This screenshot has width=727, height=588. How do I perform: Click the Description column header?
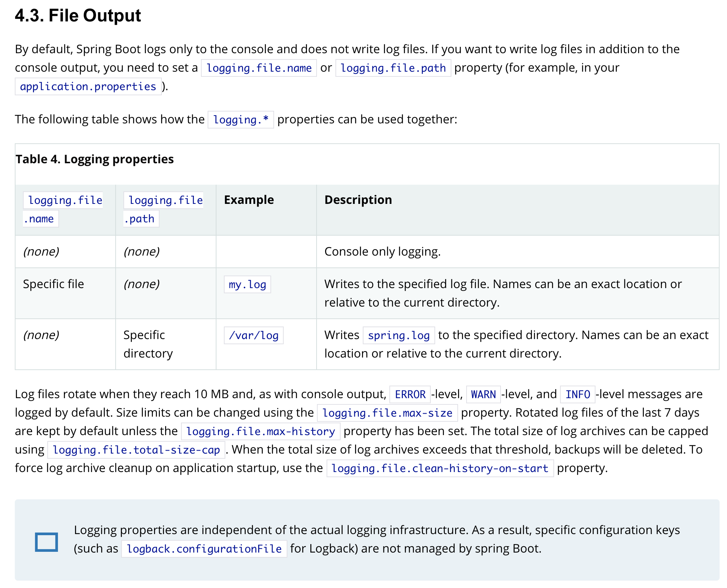coord(358,200)
